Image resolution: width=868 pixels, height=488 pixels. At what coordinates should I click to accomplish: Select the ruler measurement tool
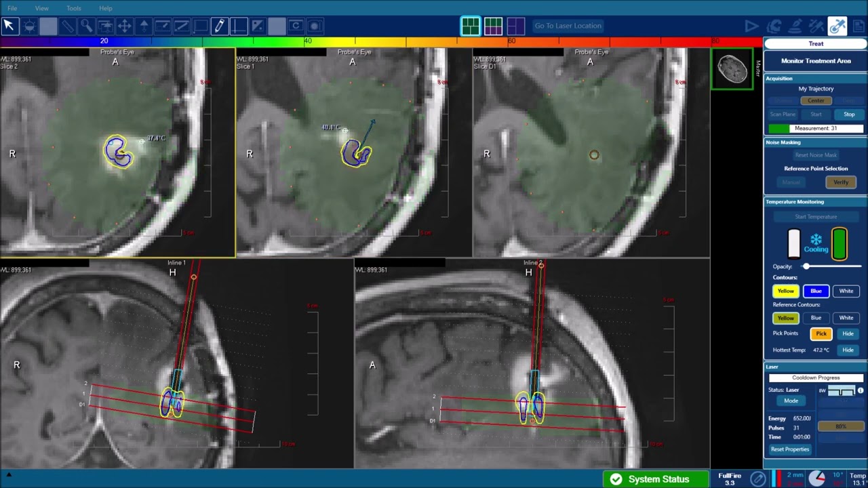[67, 26]
